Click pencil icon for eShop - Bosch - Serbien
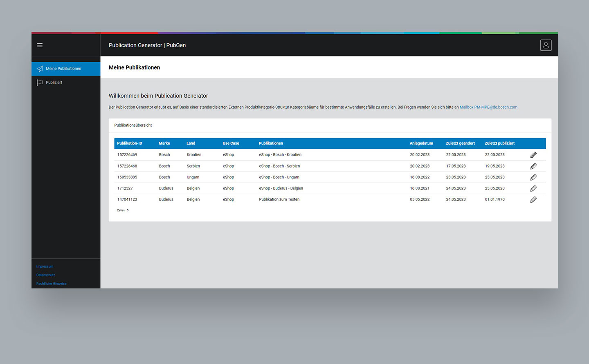589x364 pixels. click(533, 166)
